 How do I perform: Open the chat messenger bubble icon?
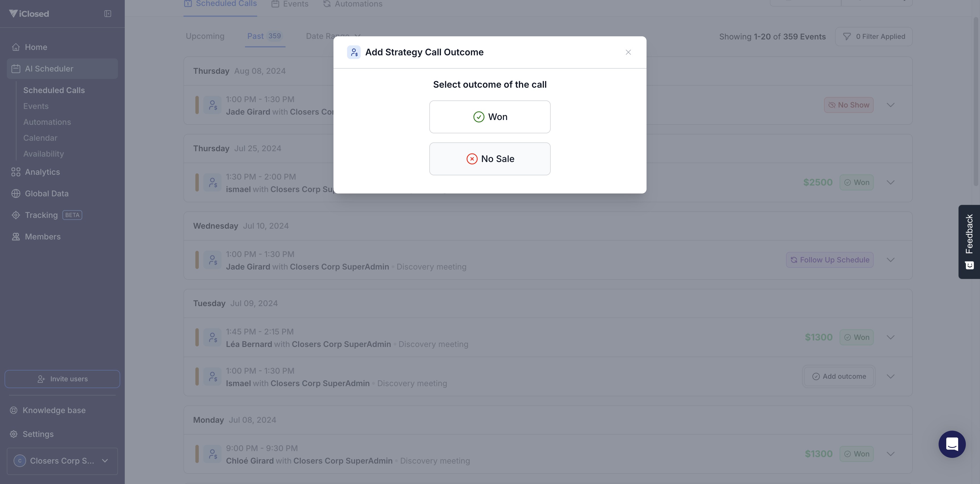point(951,444)
